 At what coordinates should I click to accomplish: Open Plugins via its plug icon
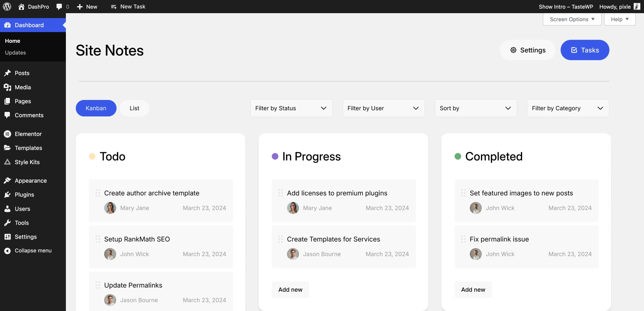[x=7, y=195]
